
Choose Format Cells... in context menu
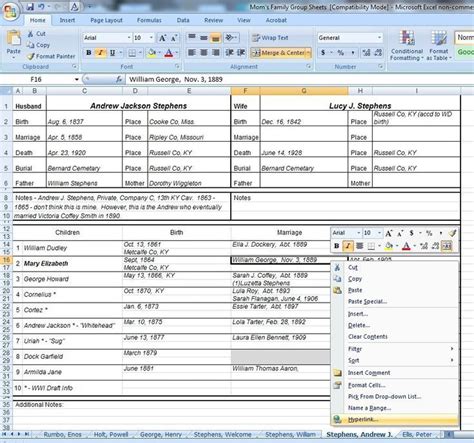395,385
